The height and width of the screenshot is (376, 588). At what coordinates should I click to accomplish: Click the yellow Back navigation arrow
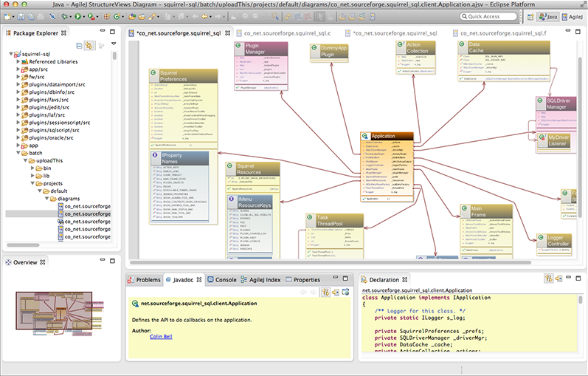[204, 16]
